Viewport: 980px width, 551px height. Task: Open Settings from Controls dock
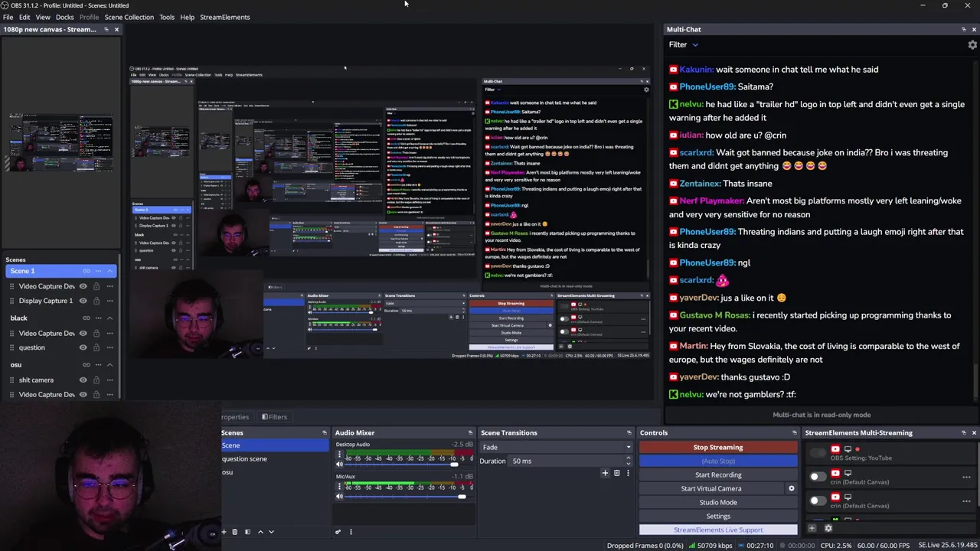point(718,517)
